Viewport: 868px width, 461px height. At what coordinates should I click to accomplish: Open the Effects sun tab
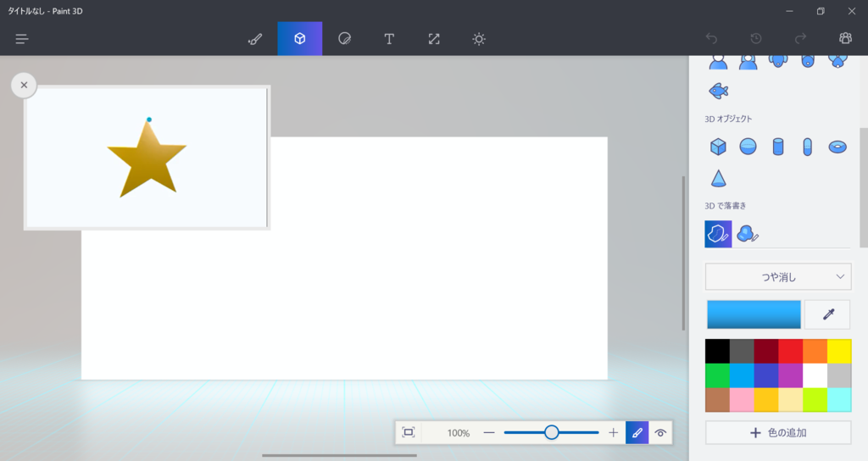(x=479, y=39)
